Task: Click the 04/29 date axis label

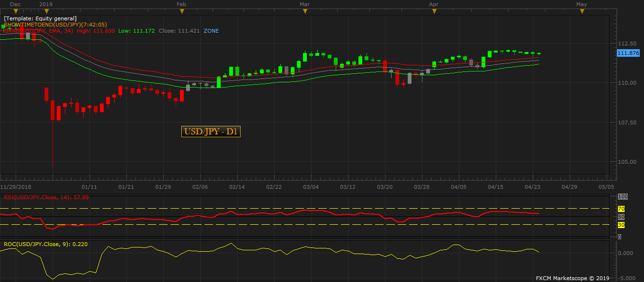Action: (x=569, y=187)
